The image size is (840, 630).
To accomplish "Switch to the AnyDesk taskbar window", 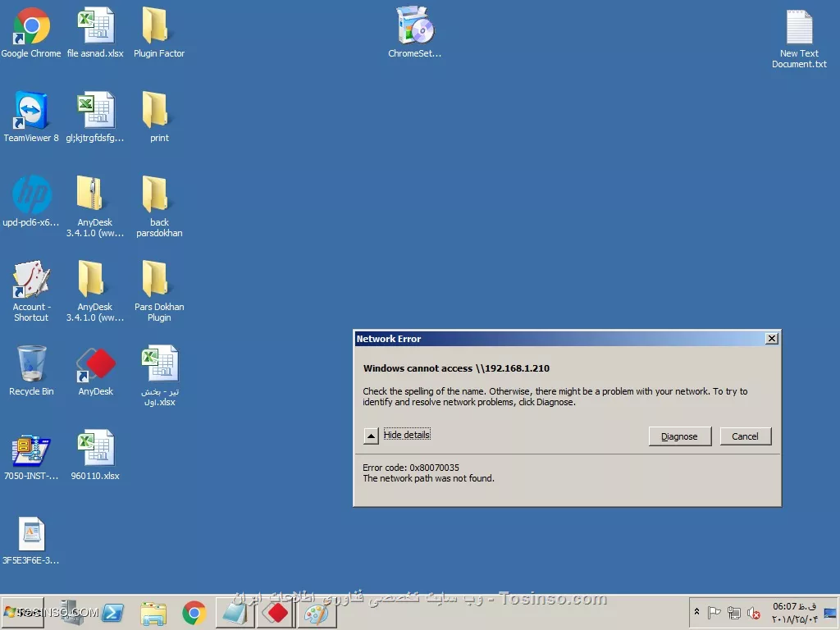I will 276,613.
